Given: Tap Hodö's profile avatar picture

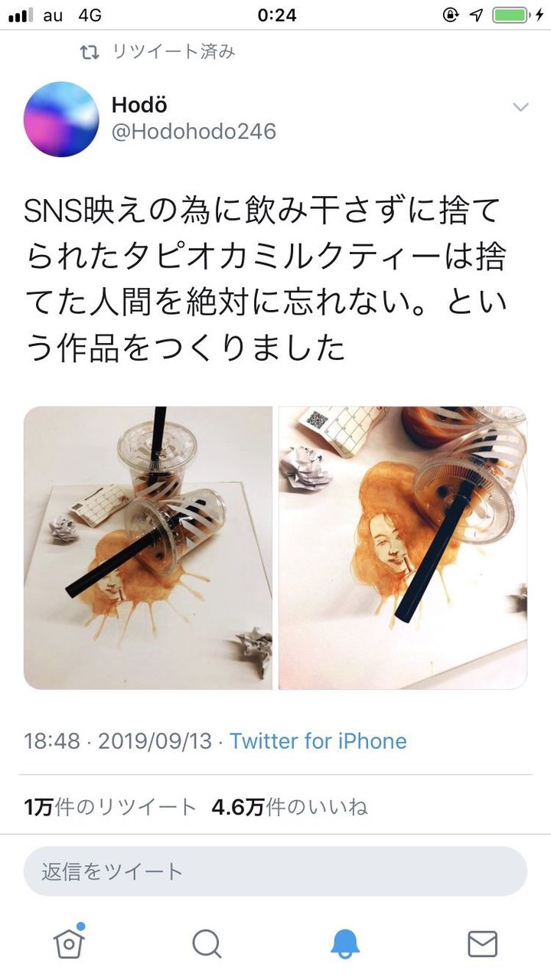Looking at the screenshot, I should (x=61, y=119).
